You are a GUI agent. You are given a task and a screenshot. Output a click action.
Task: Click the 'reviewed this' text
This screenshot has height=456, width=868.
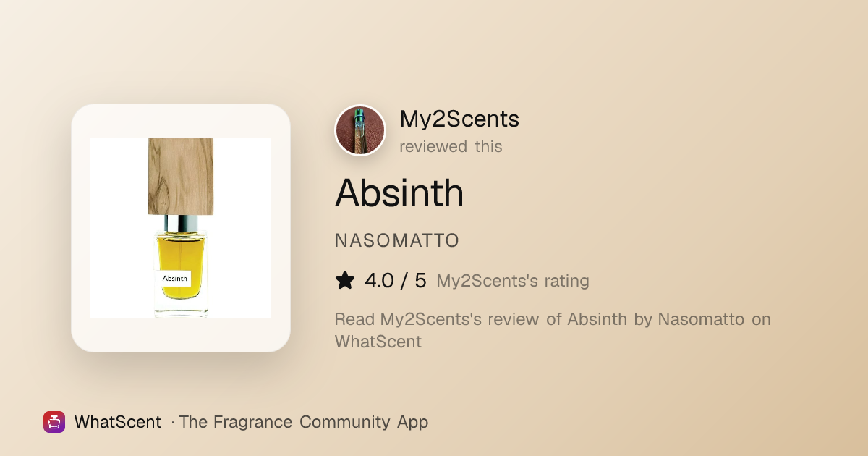pos(451,146)
